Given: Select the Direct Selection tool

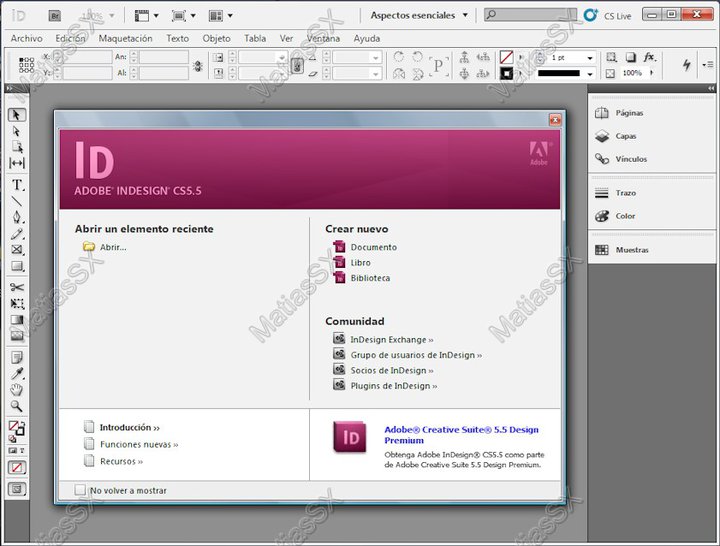Looking at the screenshot, I should click(x=17, y=131).
